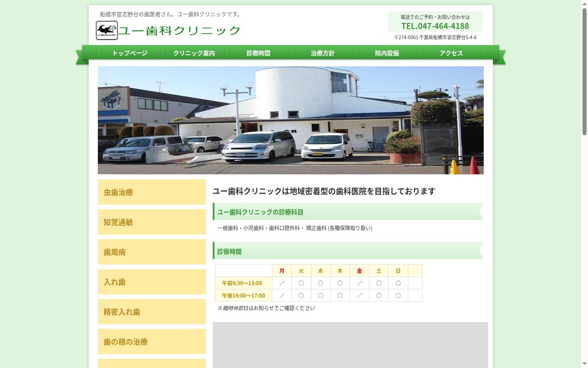Click the 臨時休診日 notice text
The image size is (588, 368).
coord(266,308)
